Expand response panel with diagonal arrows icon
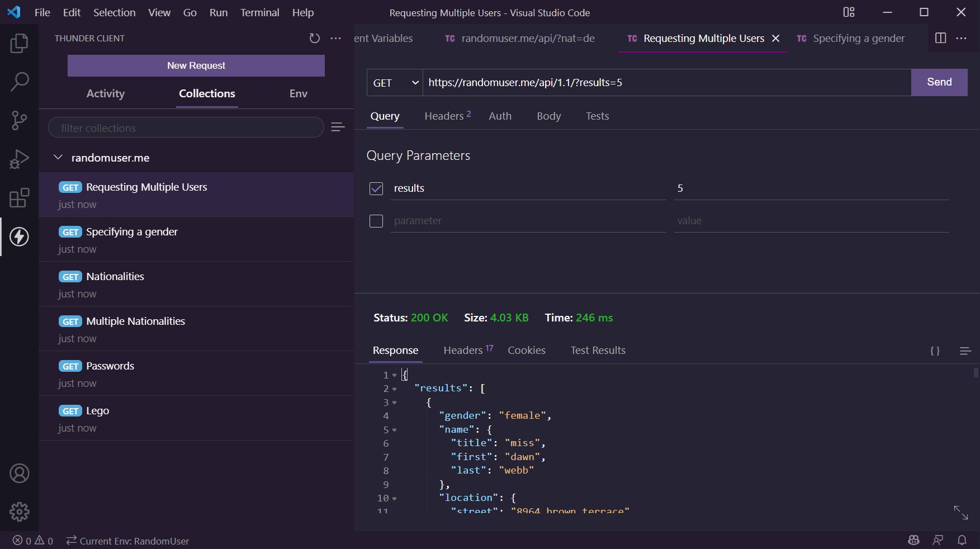The width and height of the screenshot is (980, 549). [960, 512]
